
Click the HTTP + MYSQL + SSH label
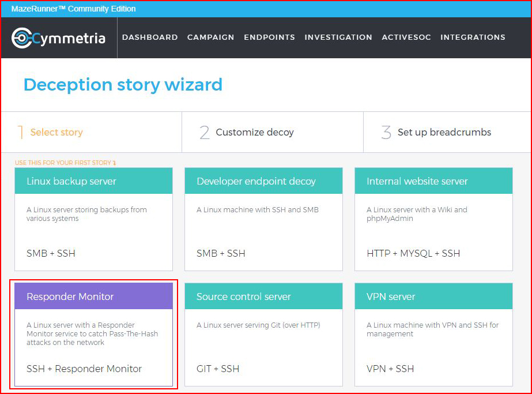(413, 253)
